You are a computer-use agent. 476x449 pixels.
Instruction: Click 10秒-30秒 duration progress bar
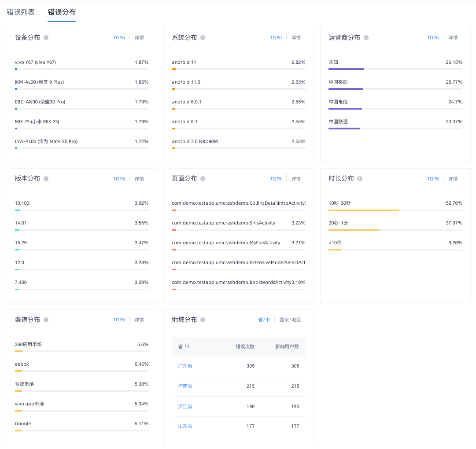click(x=395, y=210)
